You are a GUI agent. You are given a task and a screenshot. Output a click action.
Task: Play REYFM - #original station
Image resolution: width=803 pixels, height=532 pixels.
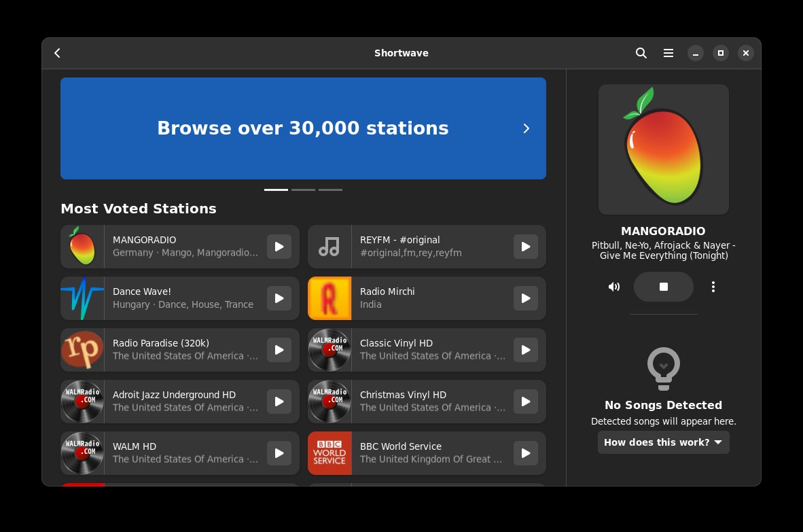(x=526, y=247)
